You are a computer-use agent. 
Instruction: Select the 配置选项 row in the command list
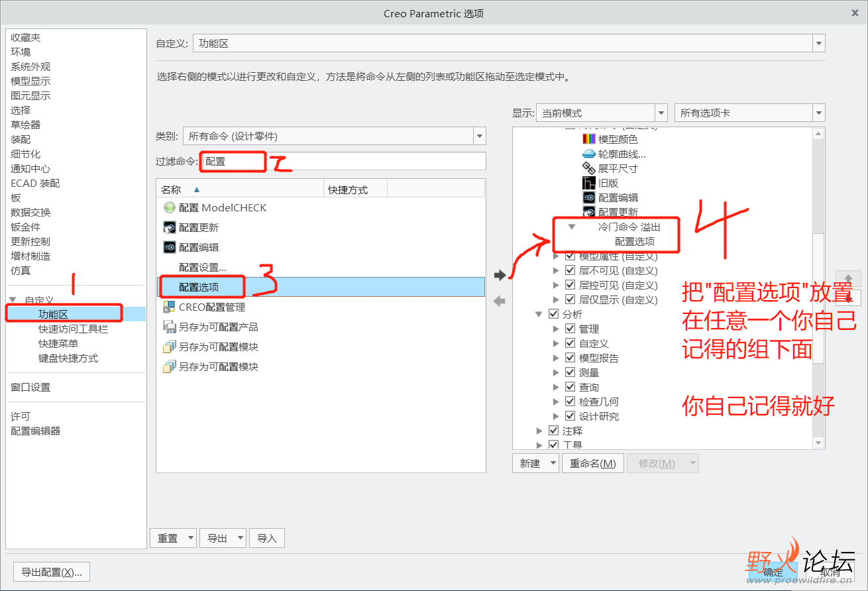pos(321,287)
